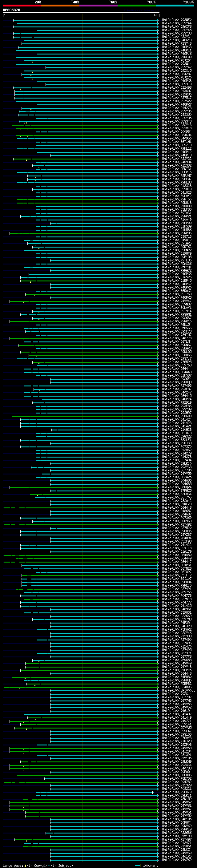Click the query end position 393

[x=155, y=15]
